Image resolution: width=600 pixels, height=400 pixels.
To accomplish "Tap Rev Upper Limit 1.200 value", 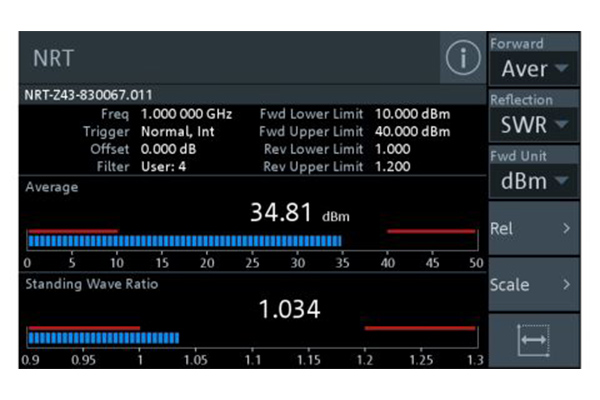I will pos(392,166).
